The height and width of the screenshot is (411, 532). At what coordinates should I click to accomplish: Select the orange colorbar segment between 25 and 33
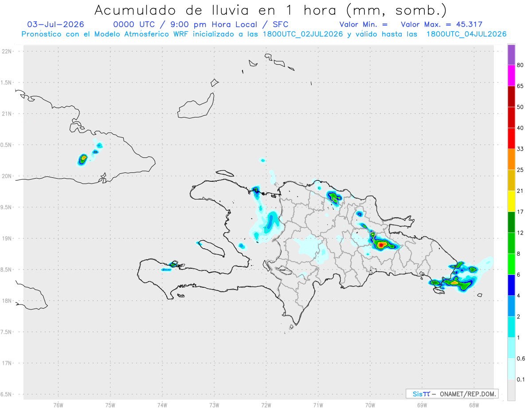[511, 159]
